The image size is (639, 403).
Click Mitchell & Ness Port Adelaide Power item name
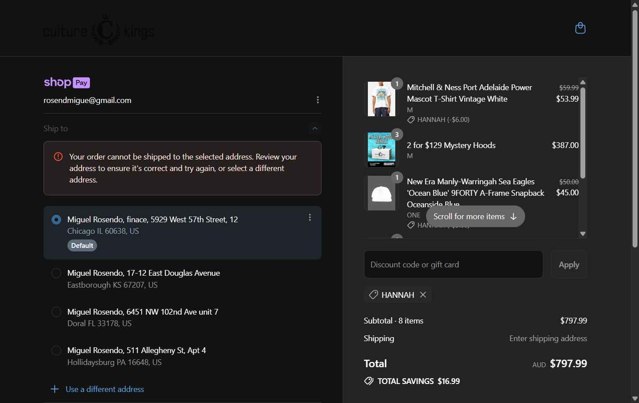click(469, 93)
